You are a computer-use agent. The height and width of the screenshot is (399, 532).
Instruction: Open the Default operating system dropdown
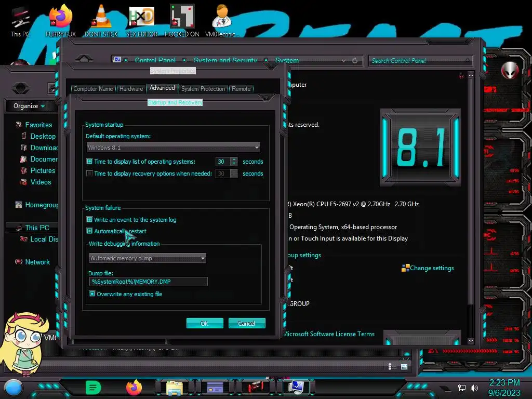[173, 147]
